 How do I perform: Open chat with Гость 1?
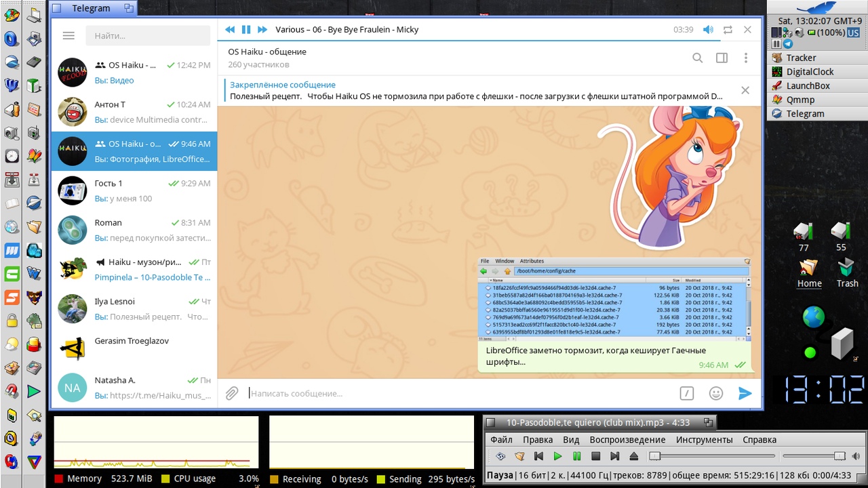pos(134,190)
